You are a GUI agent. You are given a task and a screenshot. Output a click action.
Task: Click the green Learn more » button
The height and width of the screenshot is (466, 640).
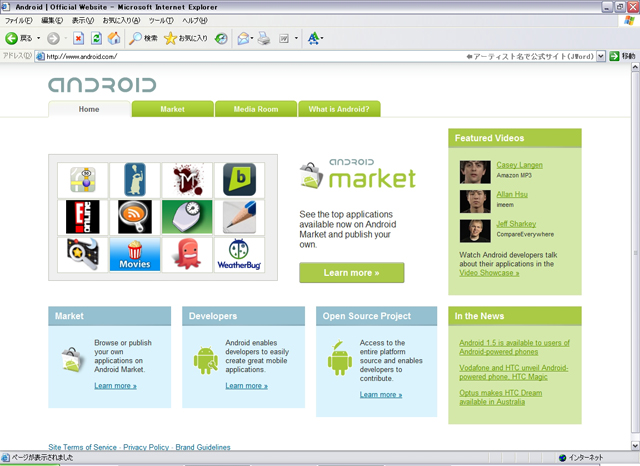click(x=351, y=273)
